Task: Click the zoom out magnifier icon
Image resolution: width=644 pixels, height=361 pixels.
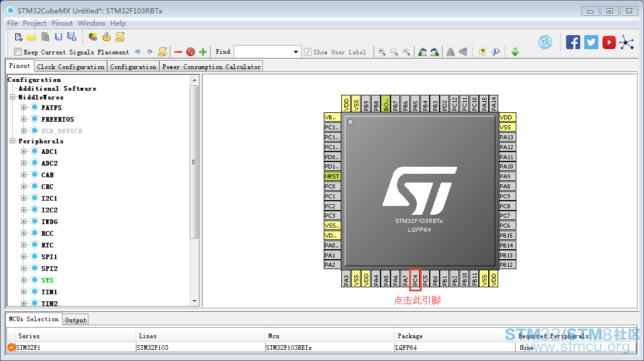Action: pos(406,51)
